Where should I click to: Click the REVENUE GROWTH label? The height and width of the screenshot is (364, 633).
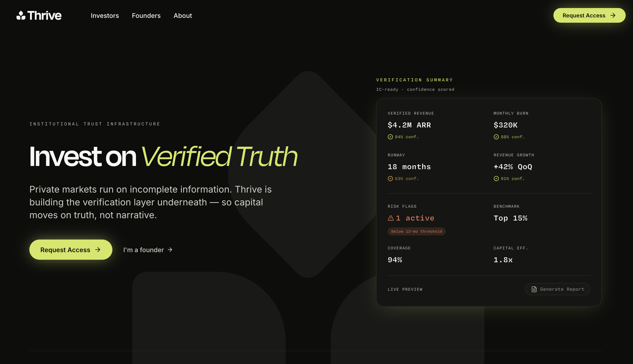[x=514, y=155]
